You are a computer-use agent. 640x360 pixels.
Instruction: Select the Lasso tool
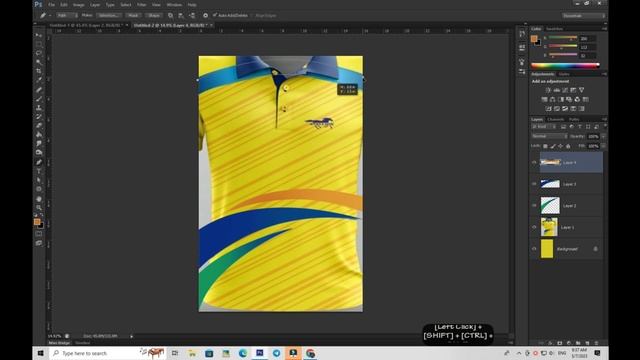tap(39, 53)
